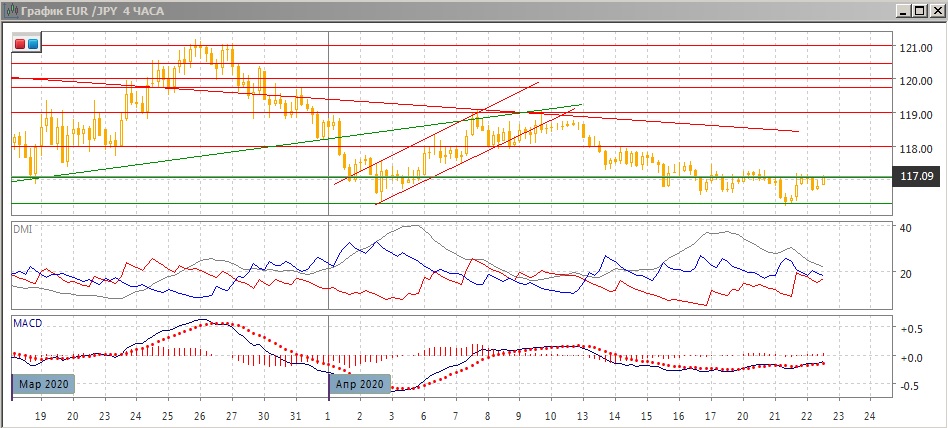Image resolution: width=948 pixels, height=428 pixels.
Task: Click the 118.00 price axis label
Action: point(916,149)
